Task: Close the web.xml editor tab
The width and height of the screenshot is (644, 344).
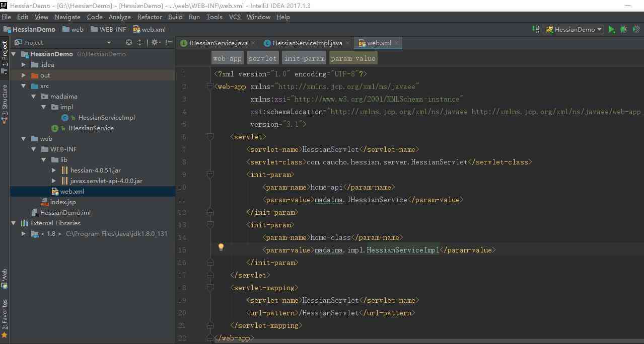Action: 396,43
